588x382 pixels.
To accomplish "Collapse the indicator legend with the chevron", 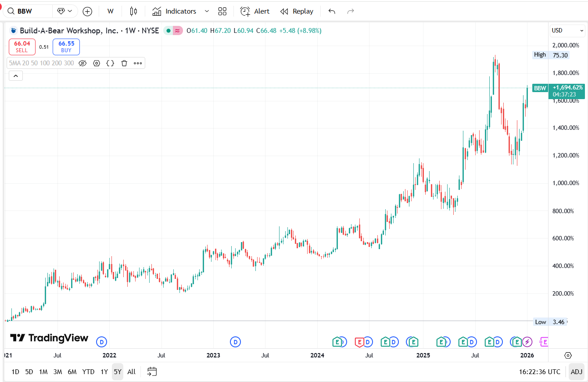I will pyautogui.click(x=15, y=76).
